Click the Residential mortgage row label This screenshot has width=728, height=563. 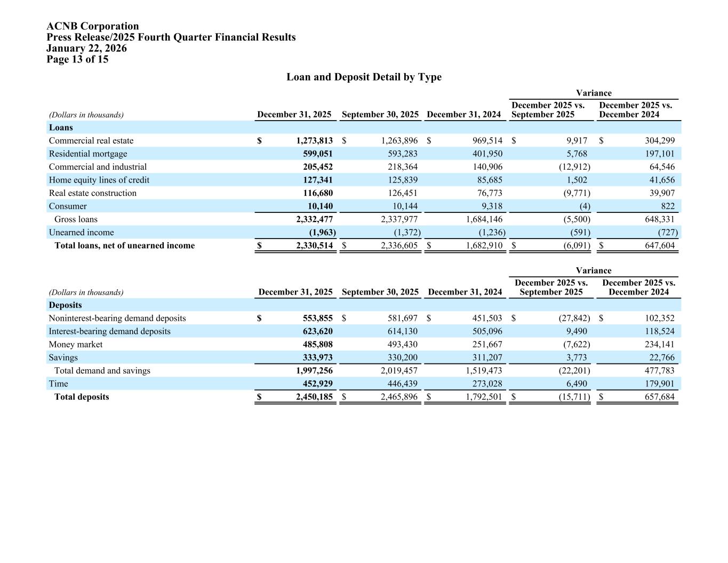(x=88, y=154)
